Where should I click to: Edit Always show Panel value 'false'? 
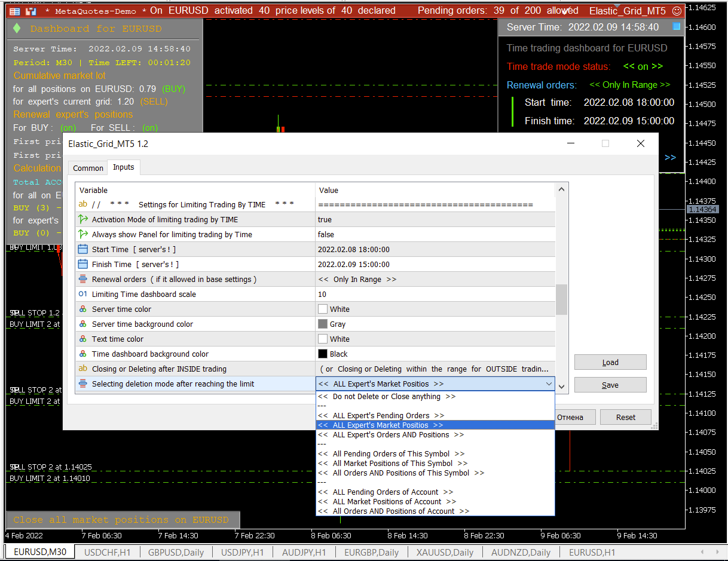(435, 235)
